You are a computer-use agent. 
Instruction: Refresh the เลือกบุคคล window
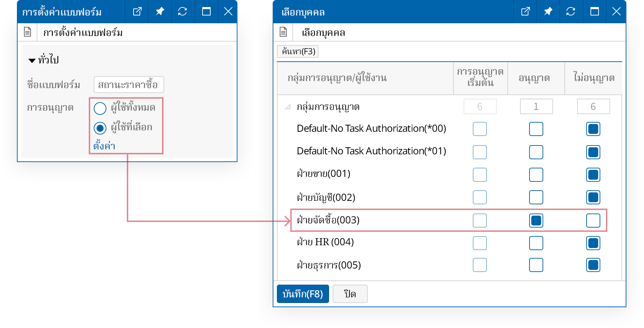570,12
